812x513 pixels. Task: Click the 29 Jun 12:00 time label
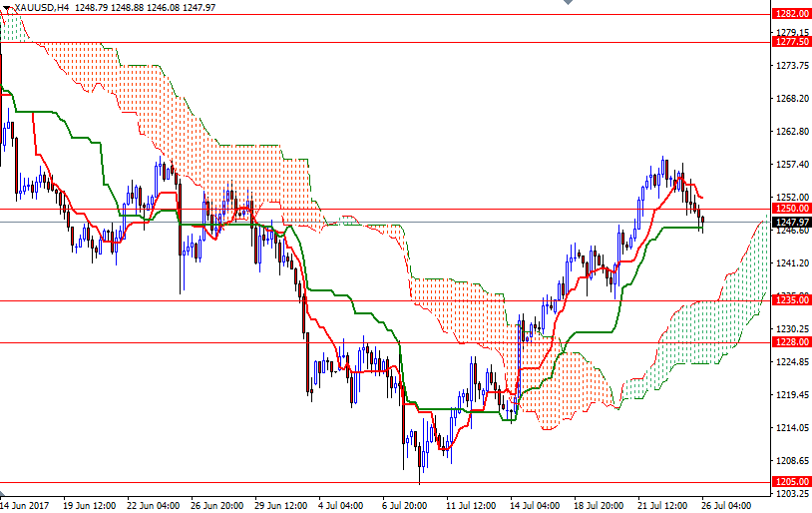[281, 505]
